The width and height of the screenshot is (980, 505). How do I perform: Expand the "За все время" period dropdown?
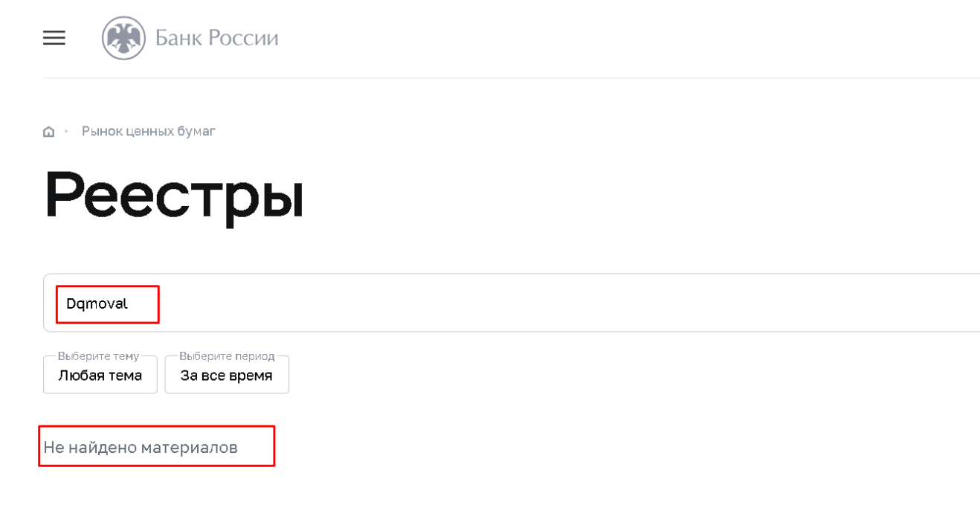[x=226, y=376]
